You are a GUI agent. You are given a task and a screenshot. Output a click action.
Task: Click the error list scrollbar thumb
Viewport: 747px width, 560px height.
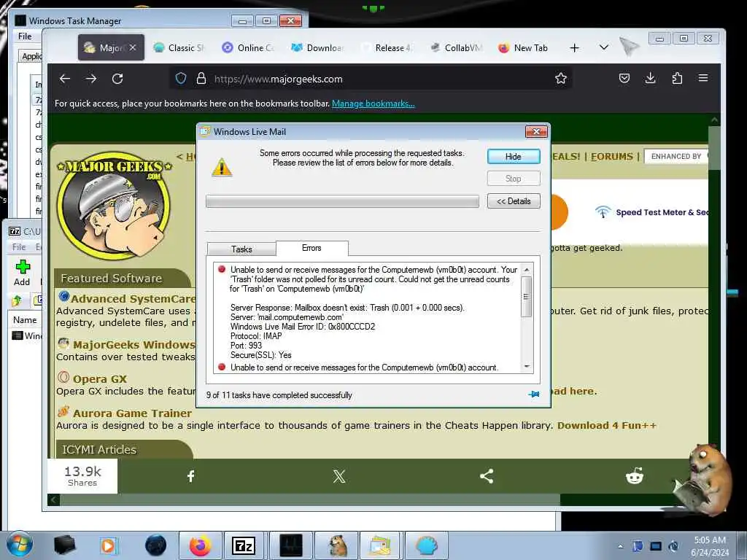pos(527,296)
